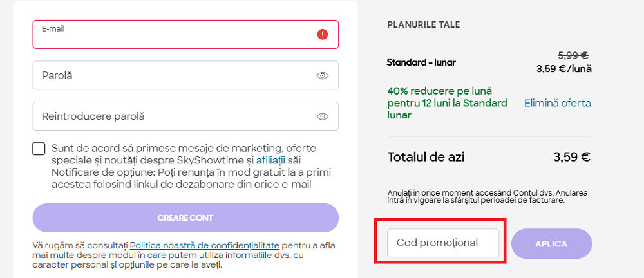644x278 pixels.
Task: Click the Totalul de azi label
Action: click(x=426, y=157)
